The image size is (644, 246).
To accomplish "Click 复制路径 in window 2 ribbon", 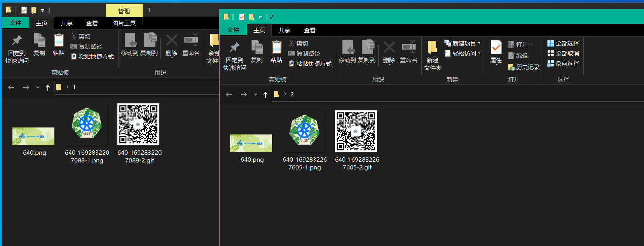I will point(304,54).
